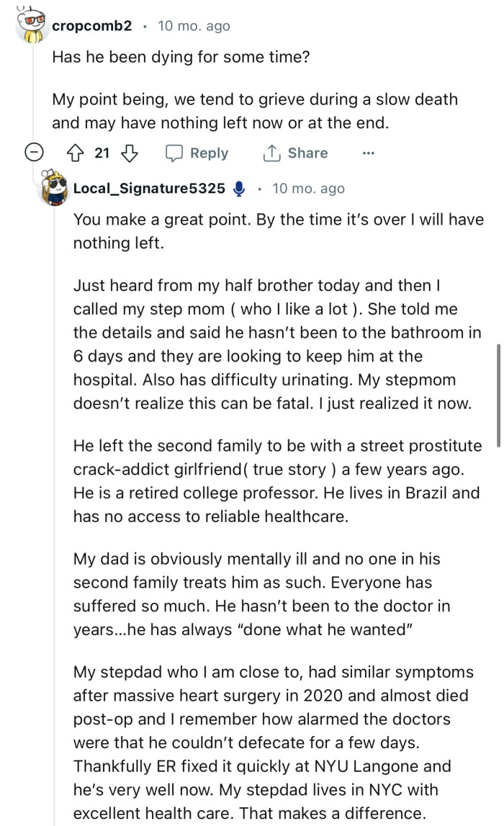Tap the Share arrow icon
The height and width of the screenshot is (826, 504).
click(x=272, y=153)
